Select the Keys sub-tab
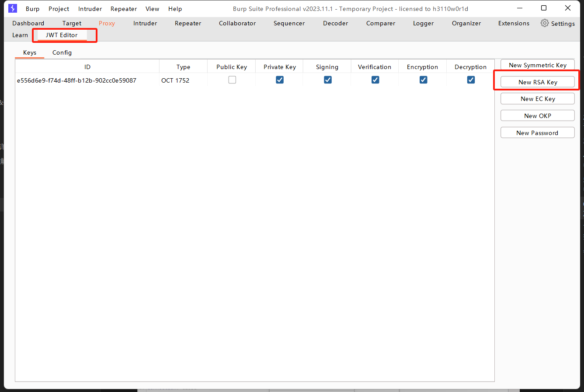Screen dimensions: 584x392 [30, 52]
